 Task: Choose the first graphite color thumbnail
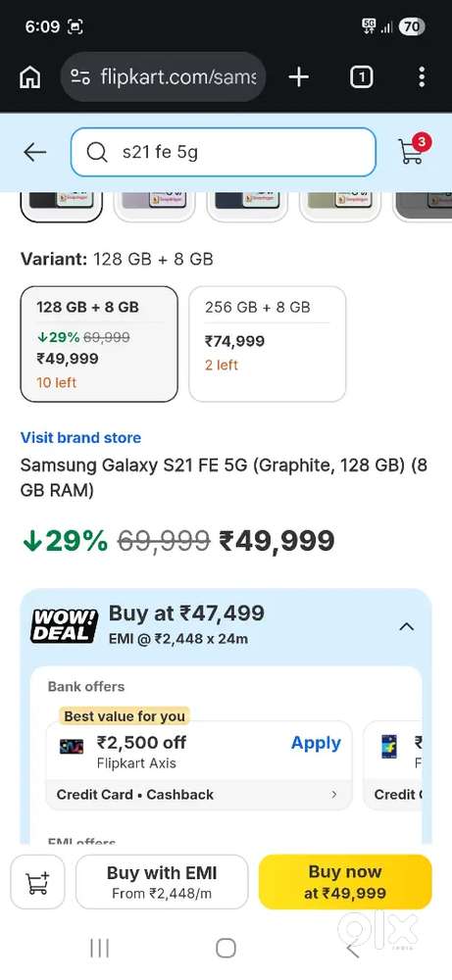point(61,207)
